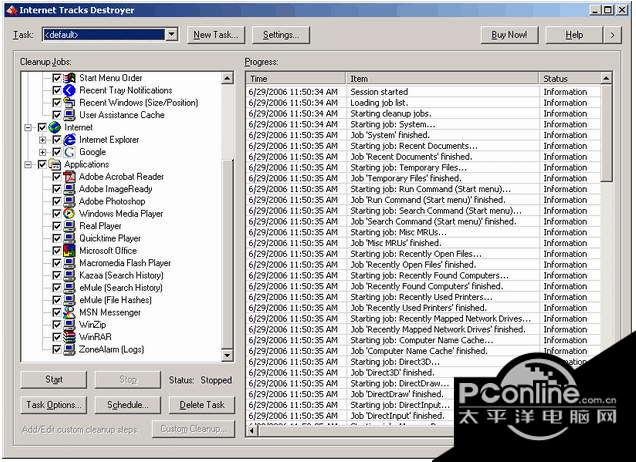Image resolution: width=636 pixels, height=462 pixels.
Task: Sort progress log by Time column
Action: click(x=295, y=79)
